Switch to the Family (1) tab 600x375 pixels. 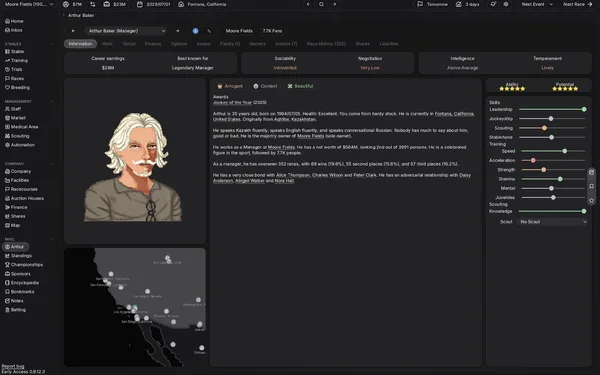click(x=230, y=44)
